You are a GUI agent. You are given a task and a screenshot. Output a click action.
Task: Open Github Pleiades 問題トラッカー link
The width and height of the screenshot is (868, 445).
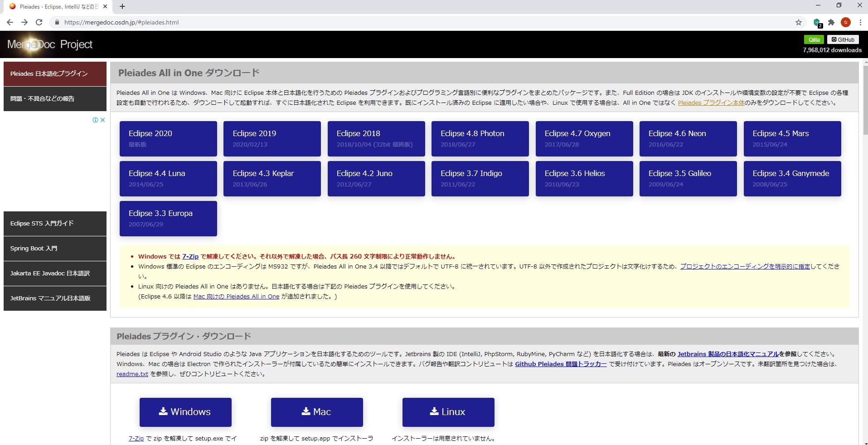561,364
